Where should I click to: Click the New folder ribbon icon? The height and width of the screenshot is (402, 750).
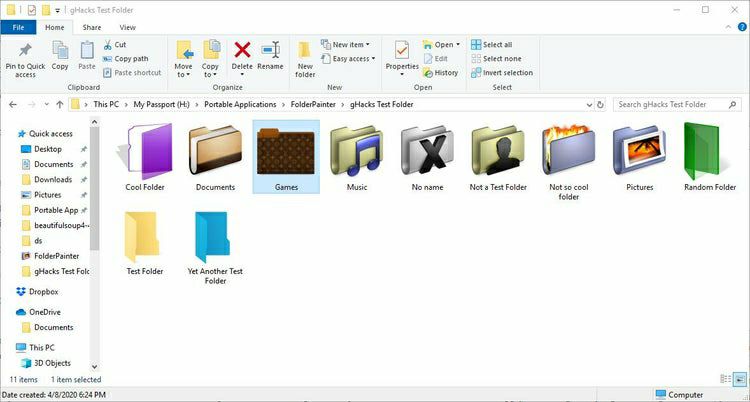pyautogui.click(x=305, y=50)
